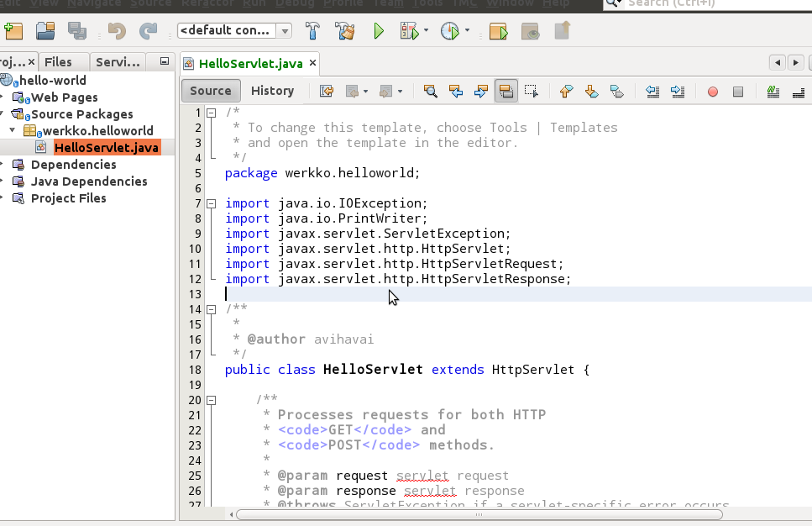Select Java Dependencies node
Screen dimensions: 812x526
click(89, 181)
